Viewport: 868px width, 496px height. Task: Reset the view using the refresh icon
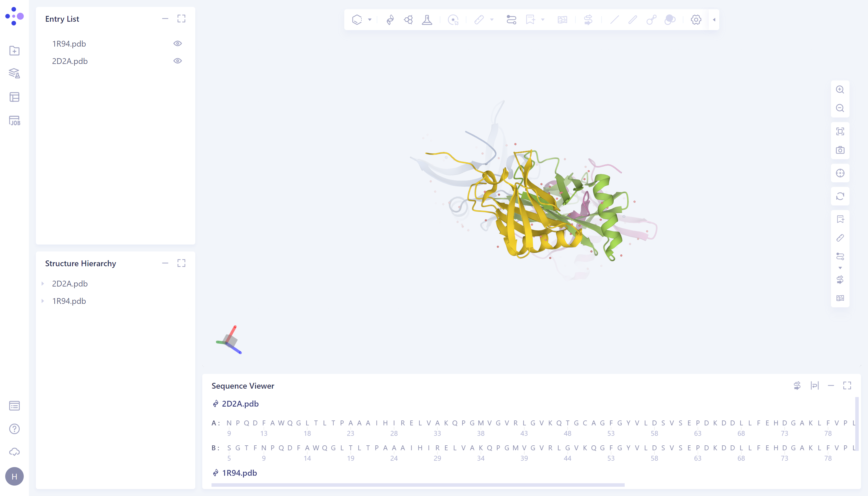coord(841,196)
